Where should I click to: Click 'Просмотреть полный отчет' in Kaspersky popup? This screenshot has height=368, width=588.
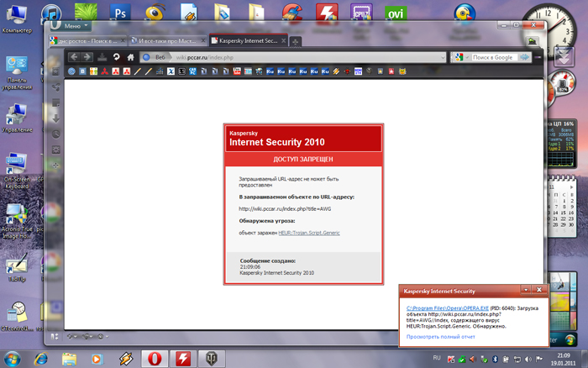[441, 337]
